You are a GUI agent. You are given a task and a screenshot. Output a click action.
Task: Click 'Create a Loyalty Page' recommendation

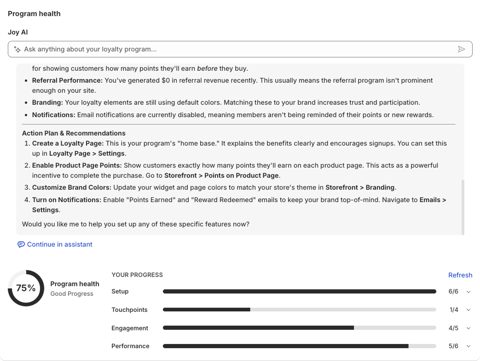click(68, 143)
